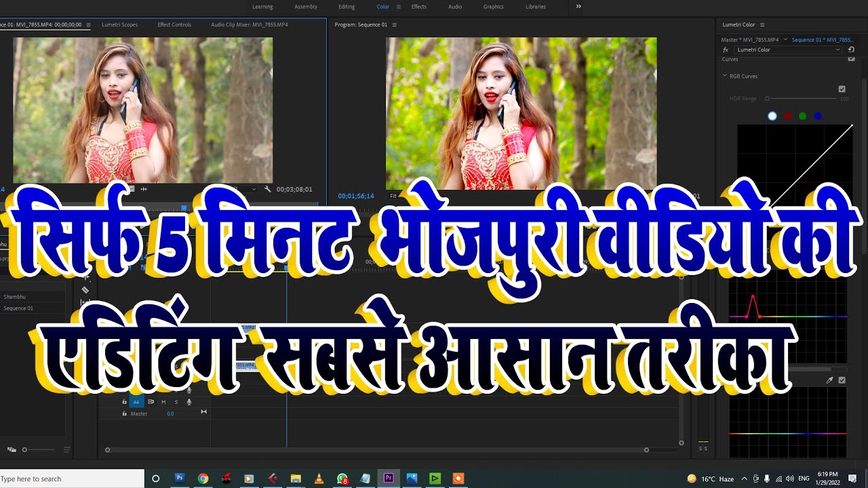
Task: Select the blue curve channel
Action: (x=817, y=116)
